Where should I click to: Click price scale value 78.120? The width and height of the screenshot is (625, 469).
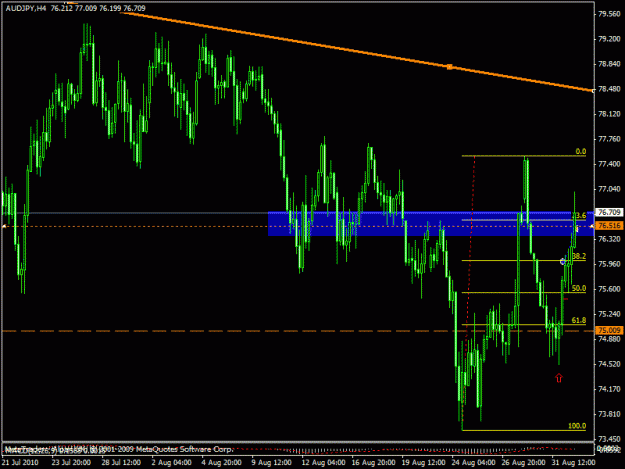tap(609, 114)
